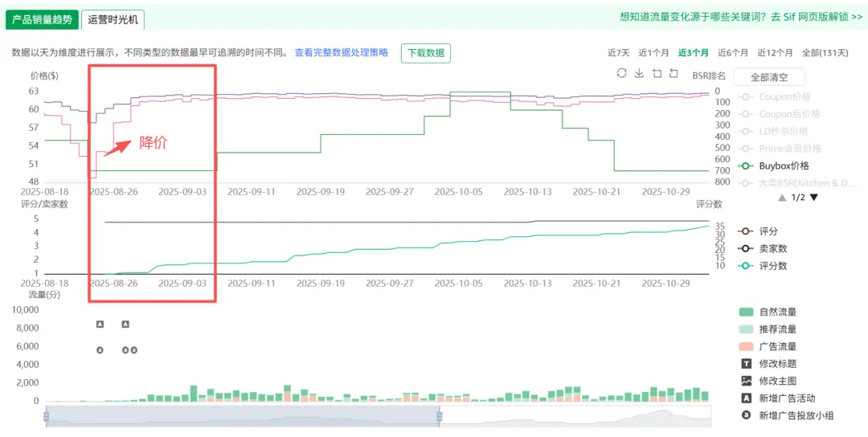The width and height of the screenshot is (868, 437).
Task: Select the 全部(131天) time range
Action: tap(825, 52)
